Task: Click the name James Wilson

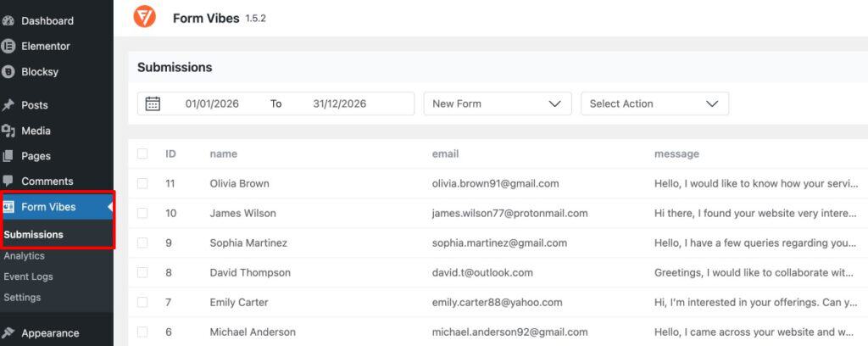Action: point(243,213)
